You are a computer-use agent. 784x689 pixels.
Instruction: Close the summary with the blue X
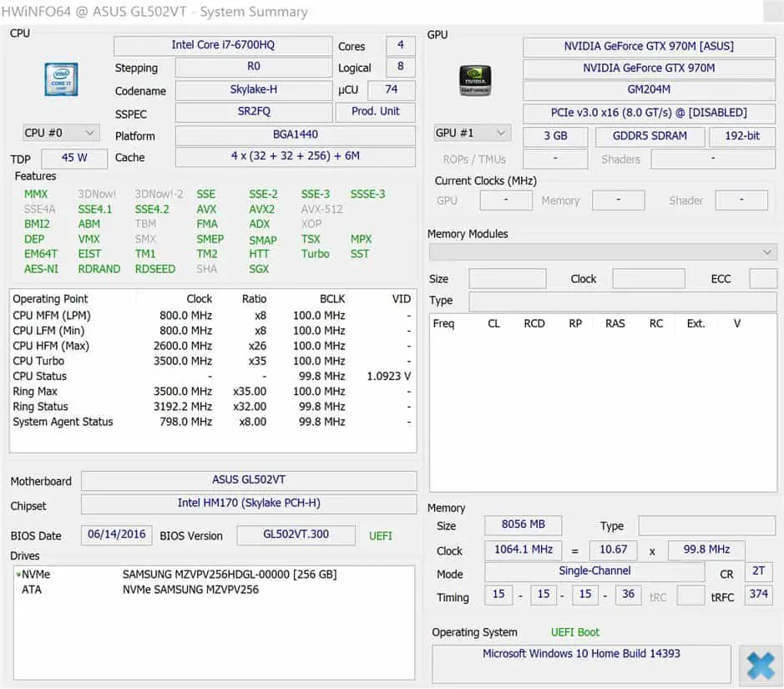[760, 666]
